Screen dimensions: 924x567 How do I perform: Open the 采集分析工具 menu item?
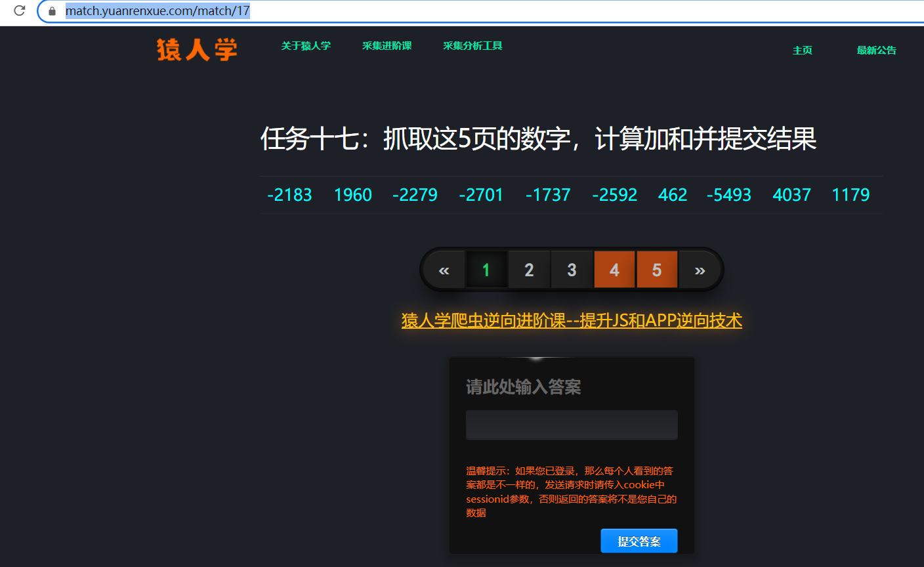click(472, 46)
